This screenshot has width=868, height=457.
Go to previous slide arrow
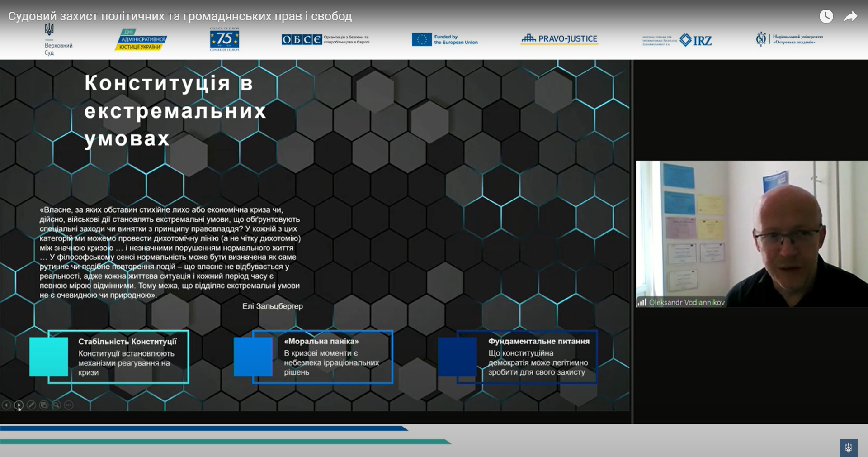coord(6,405)
